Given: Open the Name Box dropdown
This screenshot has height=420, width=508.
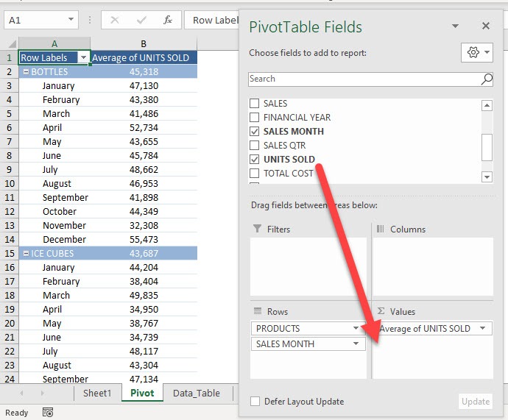Looking at the screenshot, I should tap(71, 20).
